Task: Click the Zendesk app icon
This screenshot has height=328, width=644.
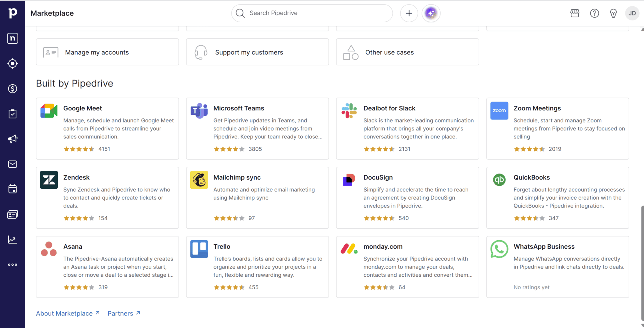Action: 49,180
